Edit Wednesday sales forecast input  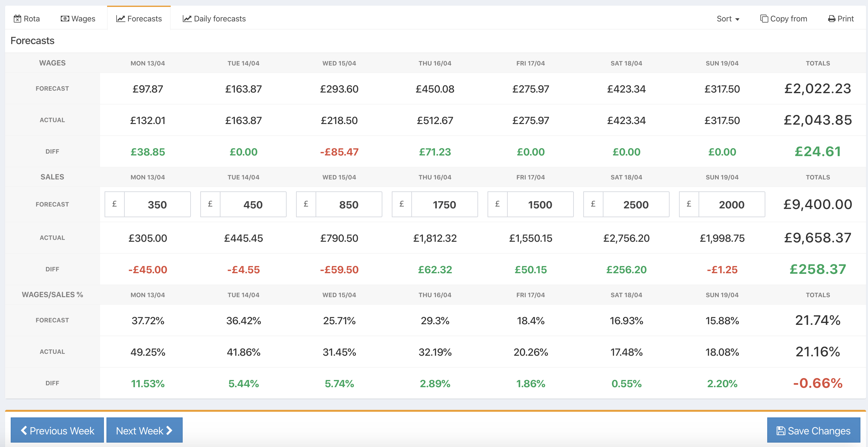(x=348, y=204)
